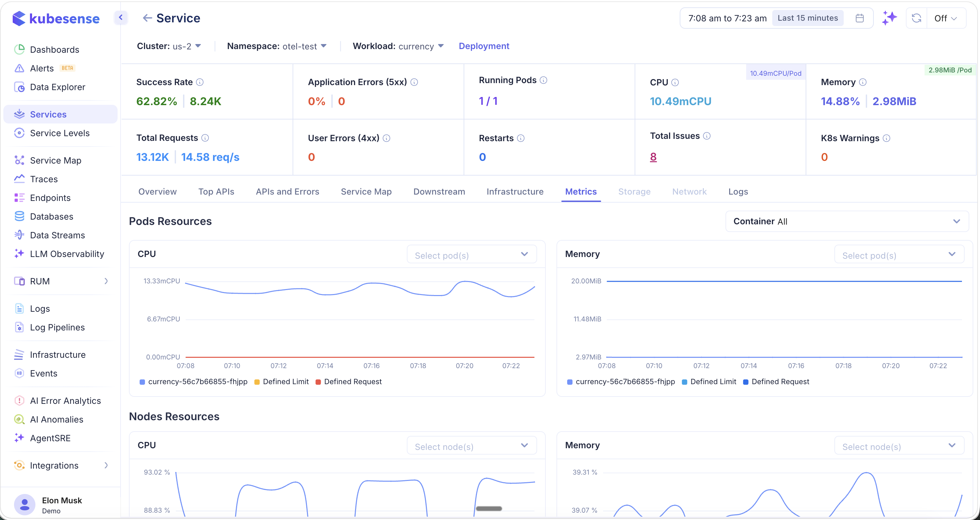
Task: Expand the Select pod(s) dropdown for CPU
Action: coord(471,254)
